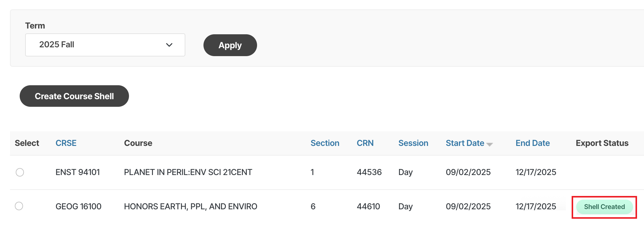Click the Shell Created status badge
The height and width of the screenshot is (226, 644).
(604, 207)
